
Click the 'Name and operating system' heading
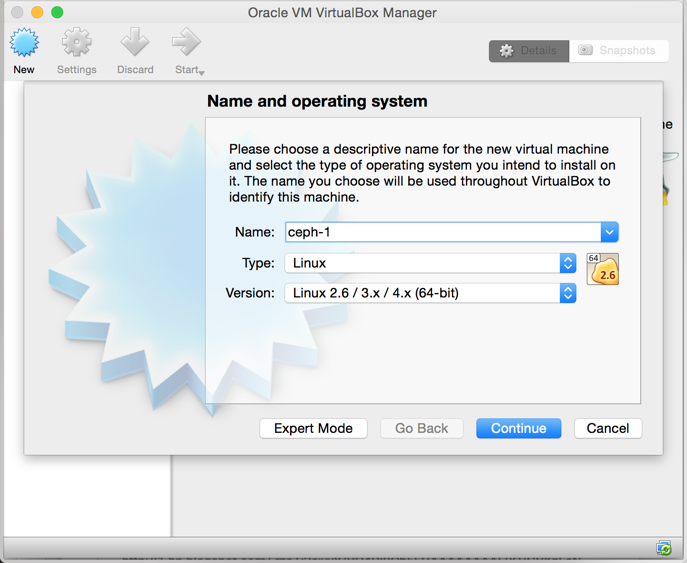tap(317, 101)
